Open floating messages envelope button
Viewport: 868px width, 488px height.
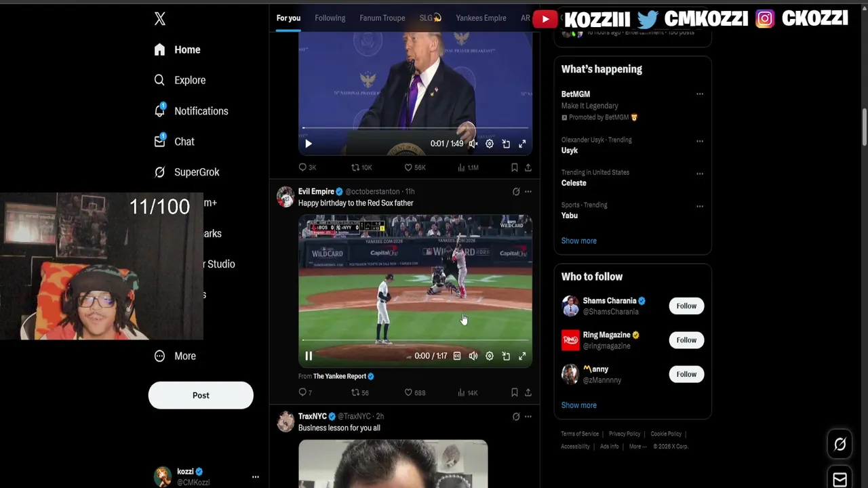840,479
